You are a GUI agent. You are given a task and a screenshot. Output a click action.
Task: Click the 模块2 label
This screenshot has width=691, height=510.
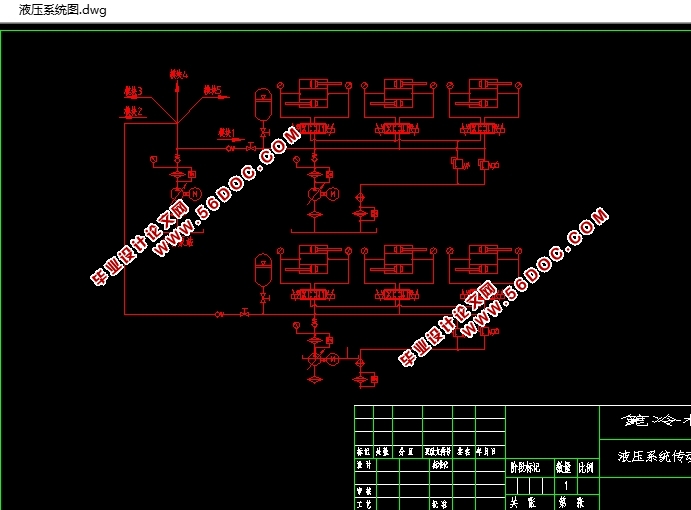[133, 111]
